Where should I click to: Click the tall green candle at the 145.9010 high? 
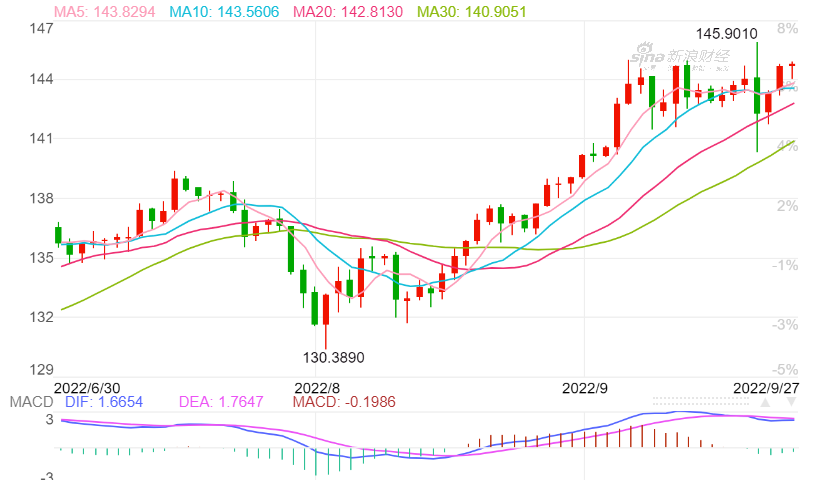click(757, 97)
